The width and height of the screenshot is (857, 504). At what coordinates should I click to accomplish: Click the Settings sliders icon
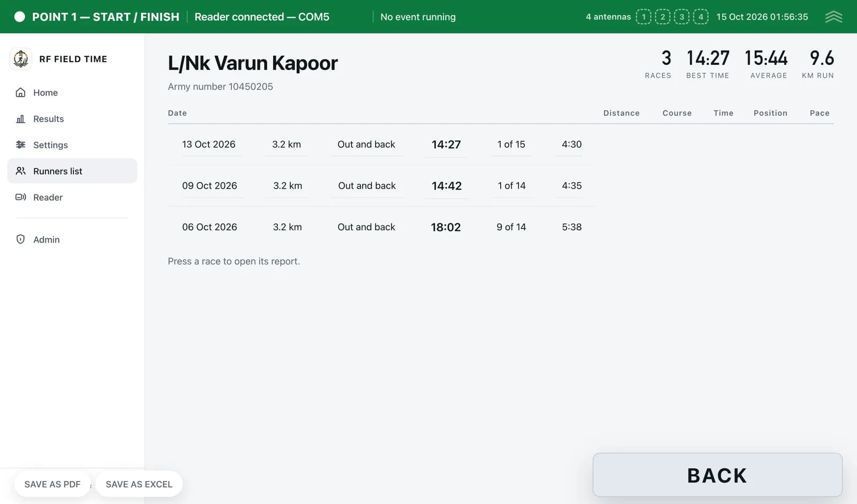(x=20, y=145)
